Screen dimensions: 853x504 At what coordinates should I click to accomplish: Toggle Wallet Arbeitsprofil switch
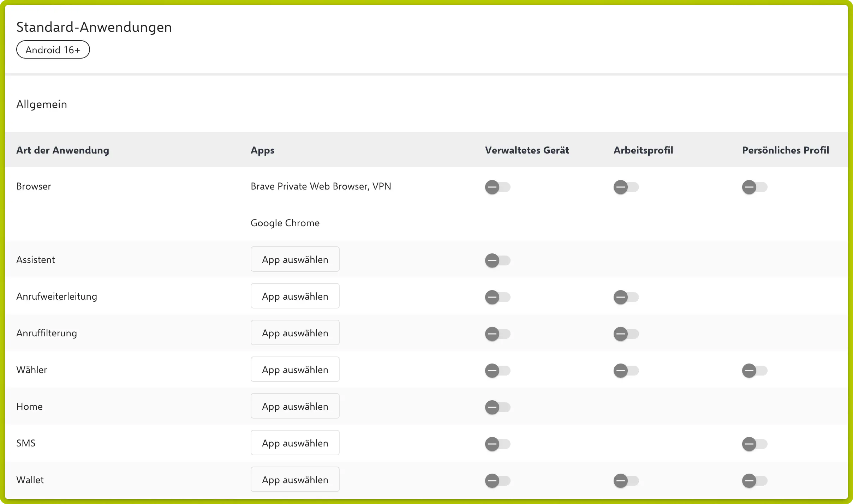pyautogui.click(x=626, y=481)
